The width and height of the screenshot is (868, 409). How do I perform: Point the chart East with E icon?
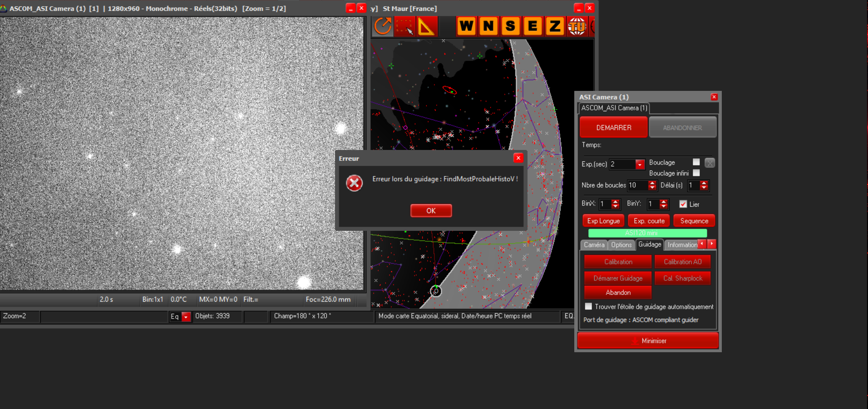pyautogui.click(x=533, y=26)
